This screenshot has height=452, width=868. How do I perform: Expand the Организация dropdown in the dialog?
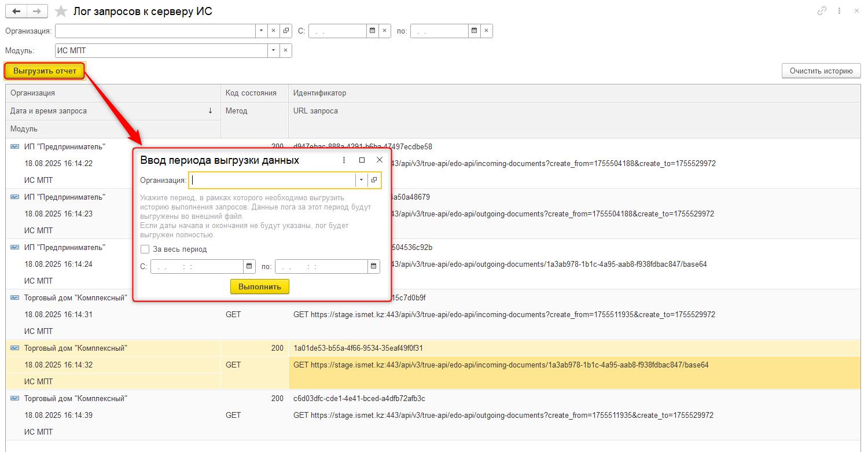(x=361, y=180)
